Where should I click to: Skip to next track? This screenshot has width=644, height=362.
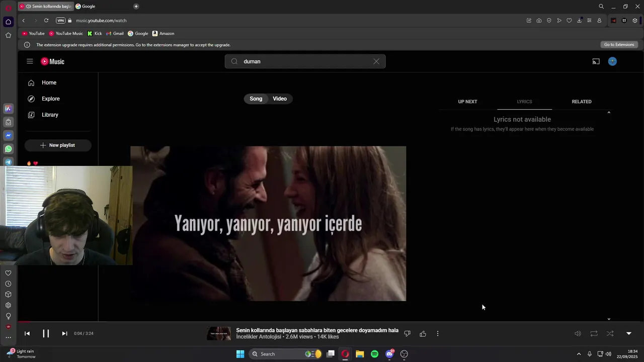click(64, 333)
